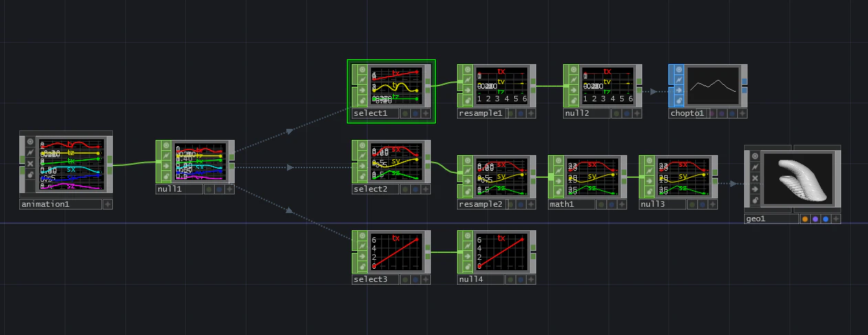Screen dimensions: 868x335
Task: Select the animation1 name label
Action: [61, 204]
